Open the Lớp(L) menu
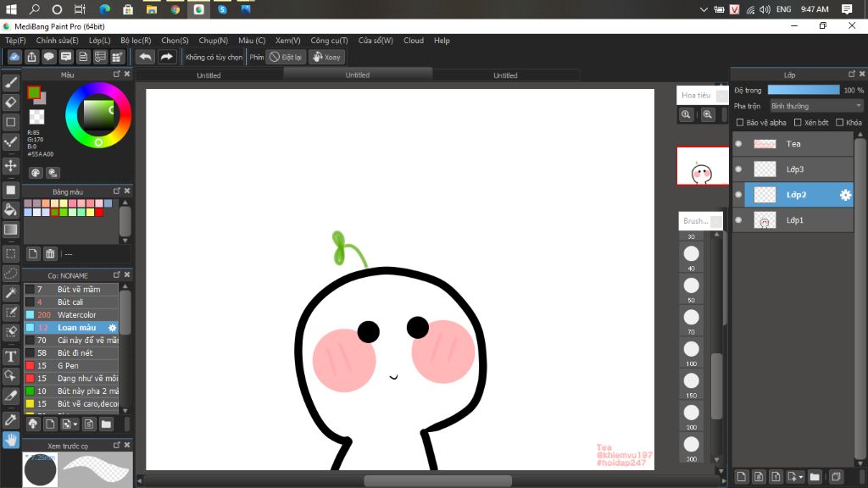Viewport: 868px width, 488px height. 100,41
